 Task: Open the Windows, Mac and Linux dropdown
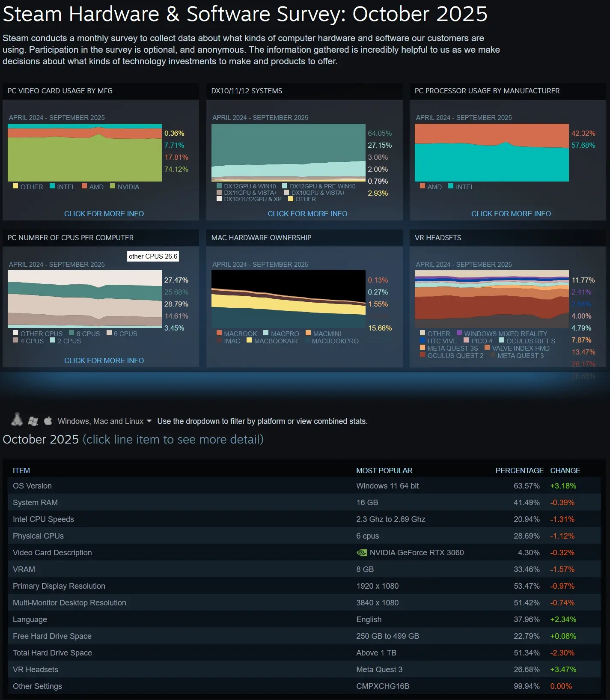[x=105, y=421]
